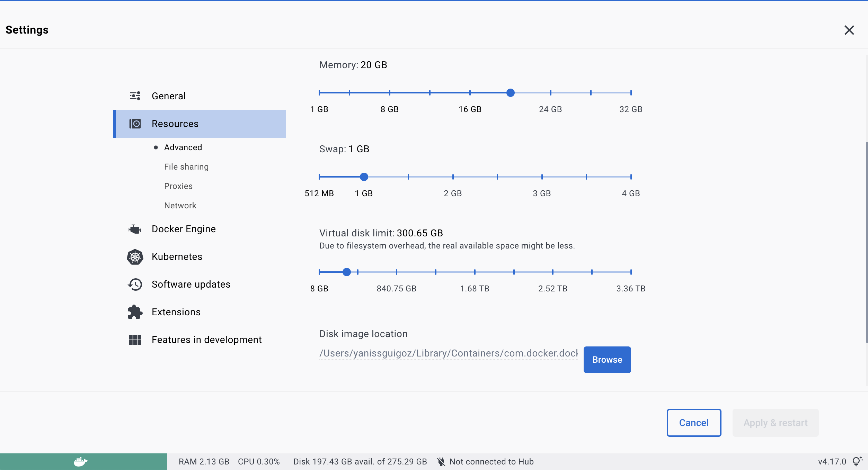Open the Proxies configuration
The image size is (868, 470).
pyautogui.click(x=178, y=186)
